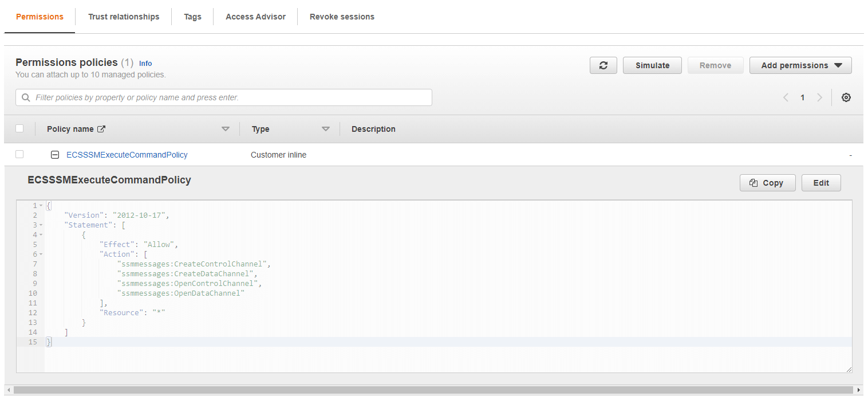Open the Type column sort dropdown
868x400 pixels.
326,128
